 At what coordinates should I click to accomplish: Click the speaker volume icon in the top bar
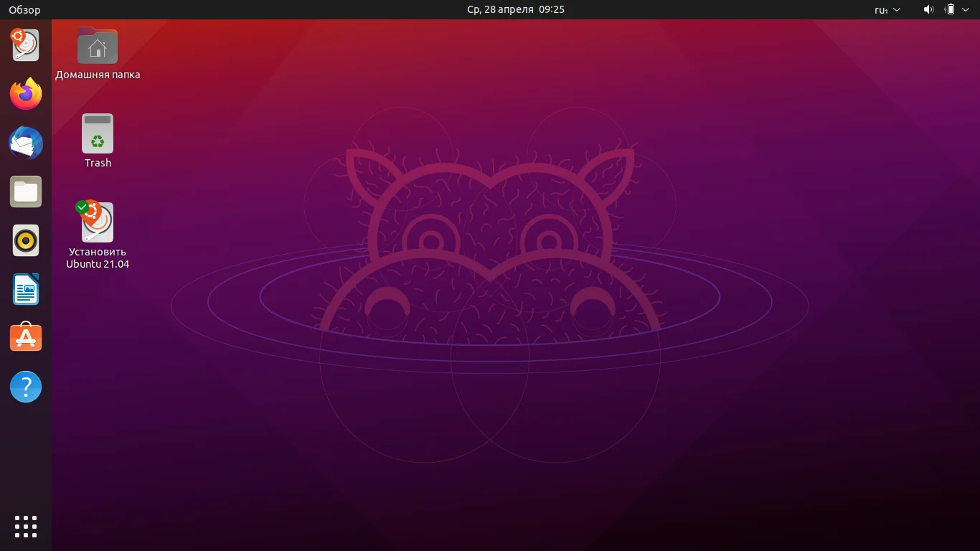click(928, 9)
